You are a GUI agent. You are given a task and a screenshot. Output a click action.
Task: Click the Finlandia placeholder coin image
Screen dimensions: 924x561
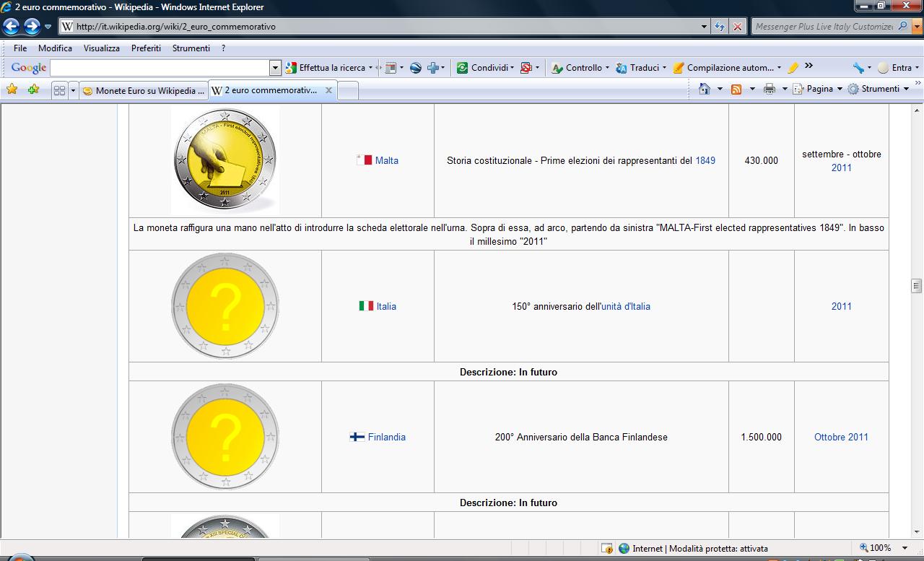(x=225, y=437)
